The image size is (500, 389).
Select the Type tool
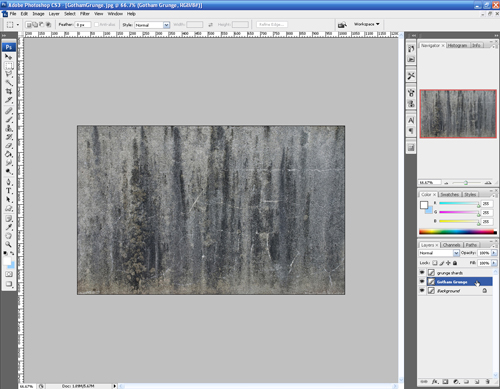[x=9, y=191]
